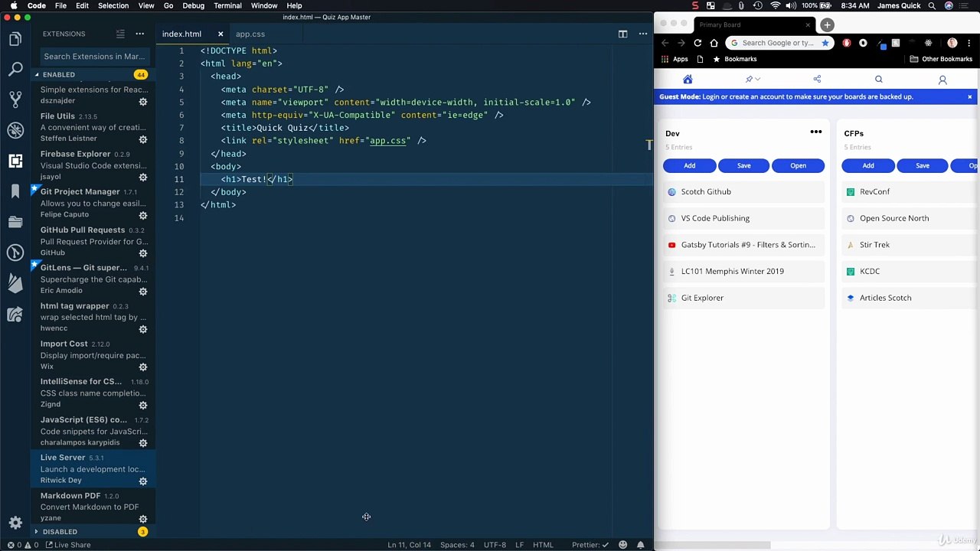
Task: Open the File Utils extension gear menu
Action: pos(142,139)
